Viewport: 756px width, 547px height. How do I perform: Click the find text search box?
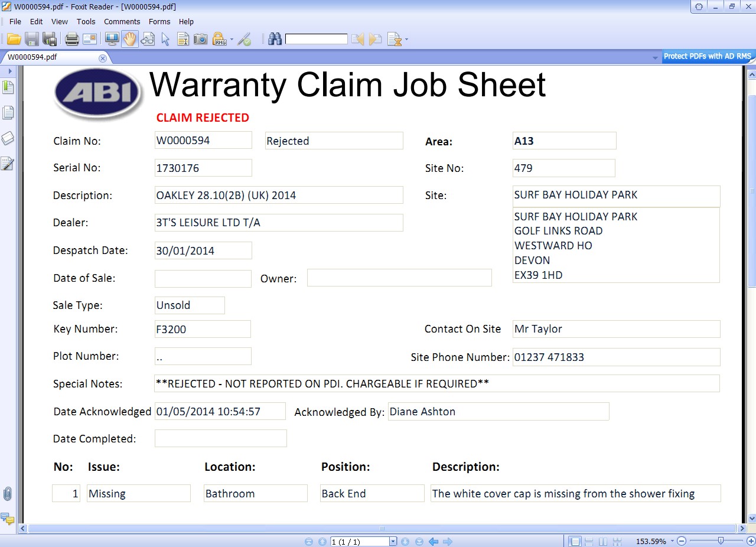317,40
